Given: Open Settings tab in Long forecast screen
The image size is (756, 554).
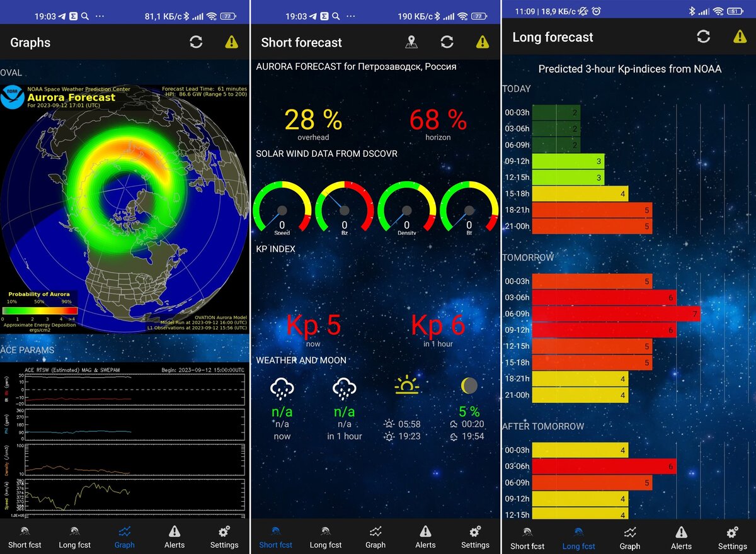Looking at the screenshot, I should pyautogui.click(x=732, y=538).
